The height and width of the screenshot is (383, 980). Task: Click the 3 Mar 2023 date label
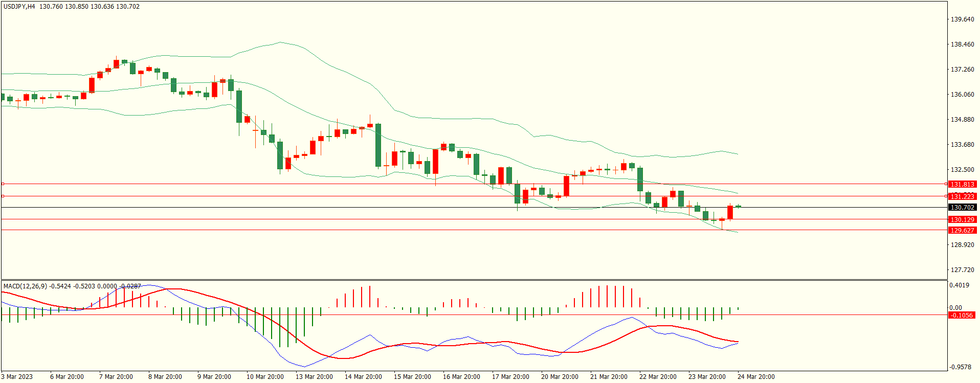(17, 377)
